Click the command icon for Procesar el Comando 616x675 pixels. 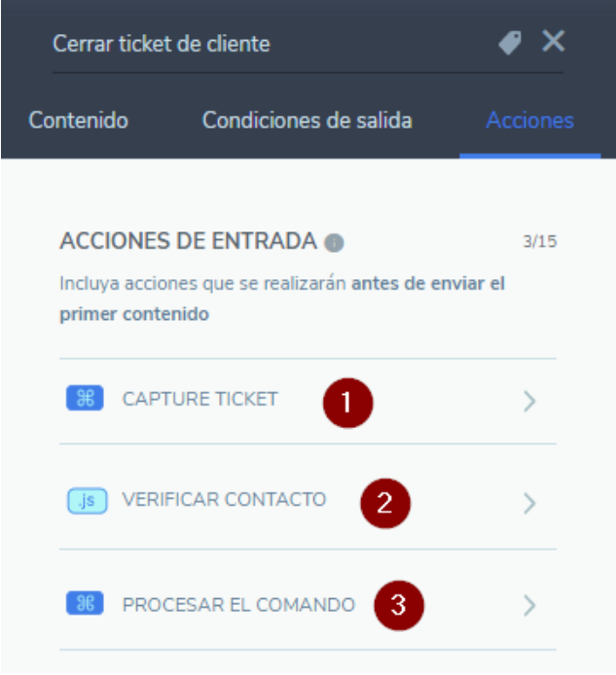tap(85, 603)
